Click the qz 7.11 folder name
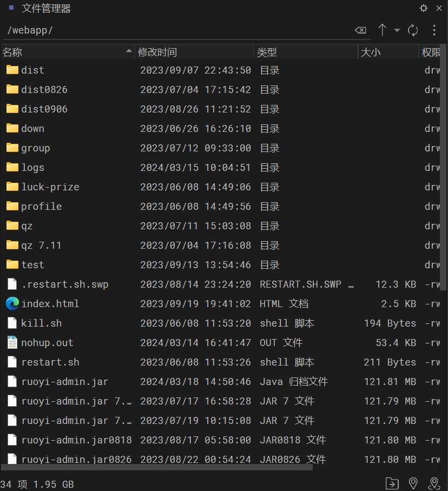 (x=41, y=246)
